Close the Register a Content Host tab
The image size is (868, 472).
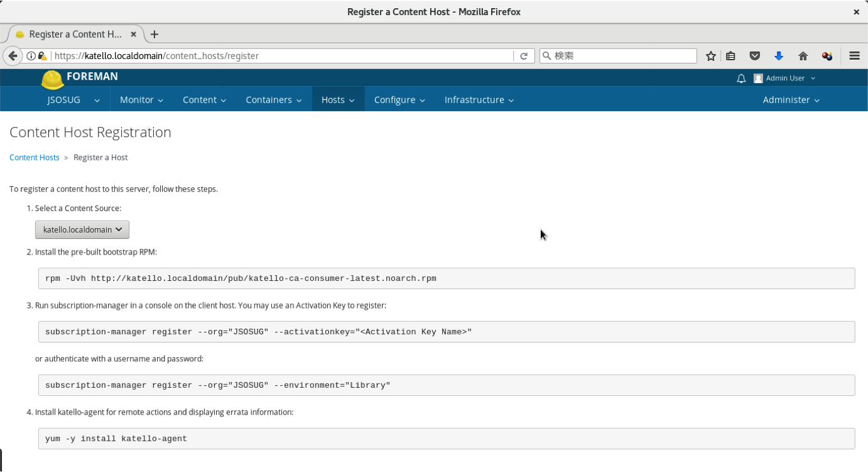coord(133,34)
